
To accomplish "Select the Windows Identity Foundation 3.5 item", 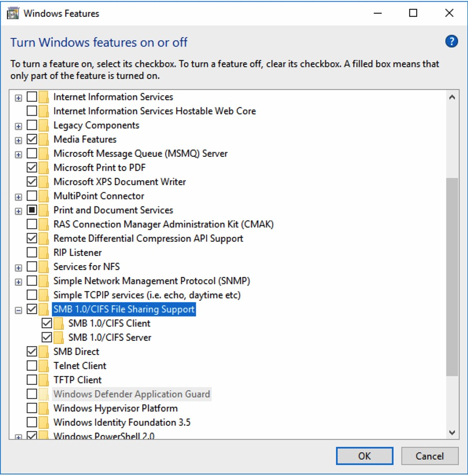I will 122,423.
